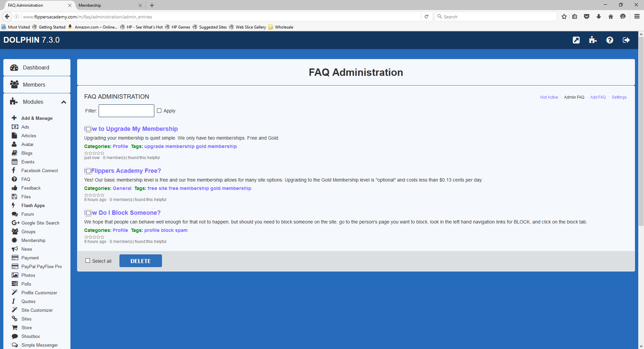Open the browser hamburger menu
This screenshot has width=644, height=349.
point(637,16)
